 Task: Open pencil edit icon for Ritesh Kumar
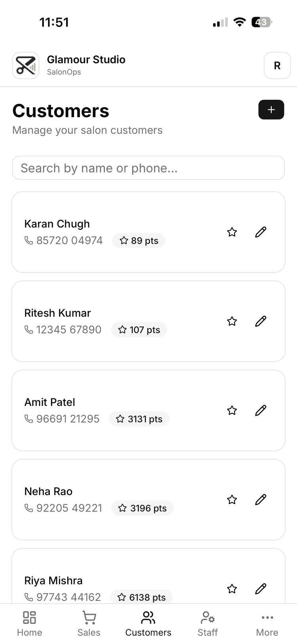261,321
